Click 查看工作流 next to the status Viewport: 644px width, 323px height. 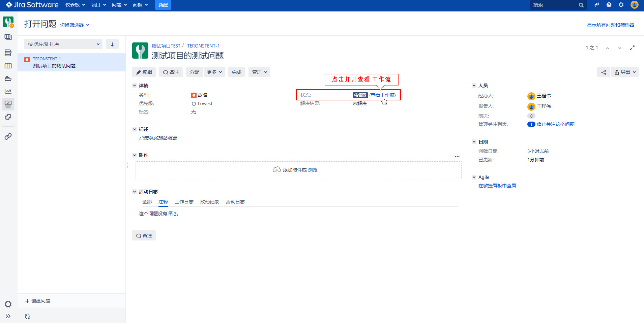[x=383, y=95]
